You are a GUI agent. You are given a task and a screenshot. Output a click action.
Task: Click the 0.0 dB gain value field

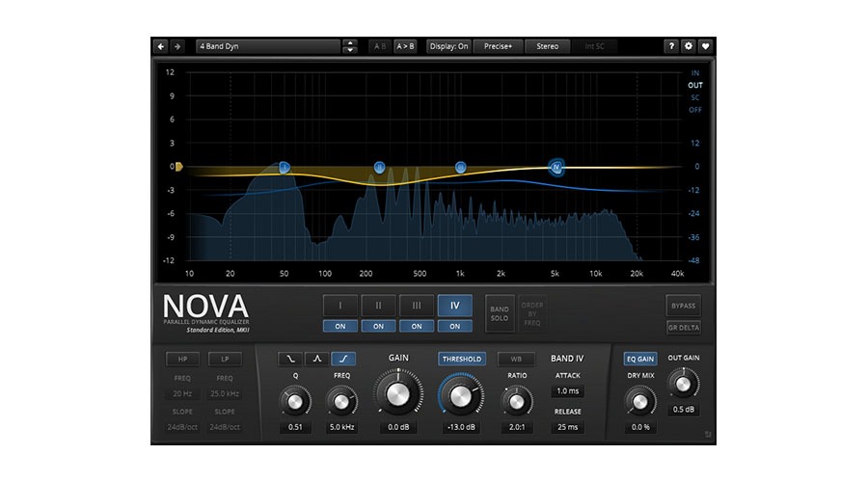(398, 427)
